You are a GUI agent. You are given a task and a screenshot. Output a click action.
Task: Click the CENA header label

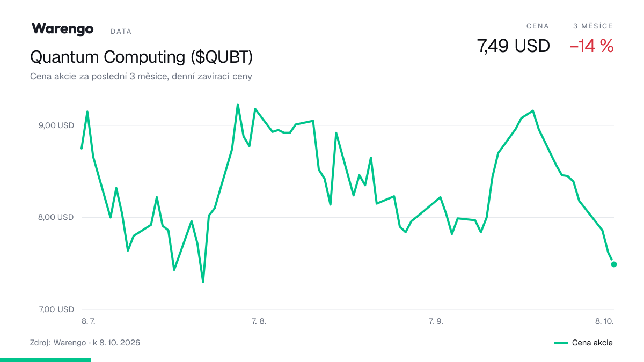[538, 26]
